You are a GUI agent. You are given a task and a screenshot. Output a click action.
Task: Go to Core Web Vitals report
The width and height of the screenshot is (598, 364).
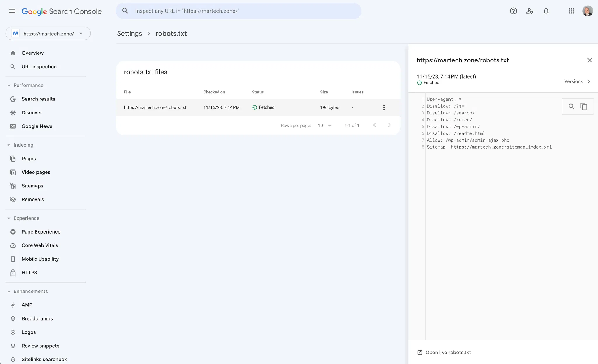(40, 245)
